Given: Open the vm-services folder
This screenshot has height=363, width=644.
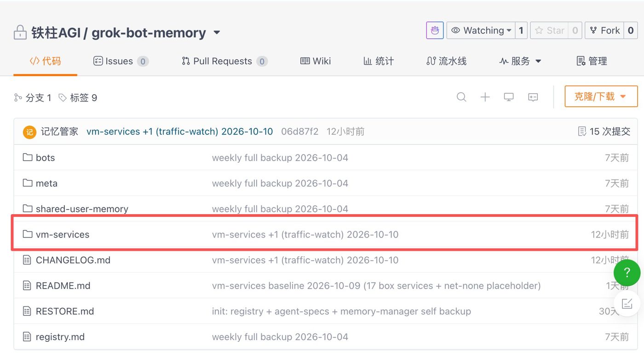Looking at the screenshot, I should (63, 234).
